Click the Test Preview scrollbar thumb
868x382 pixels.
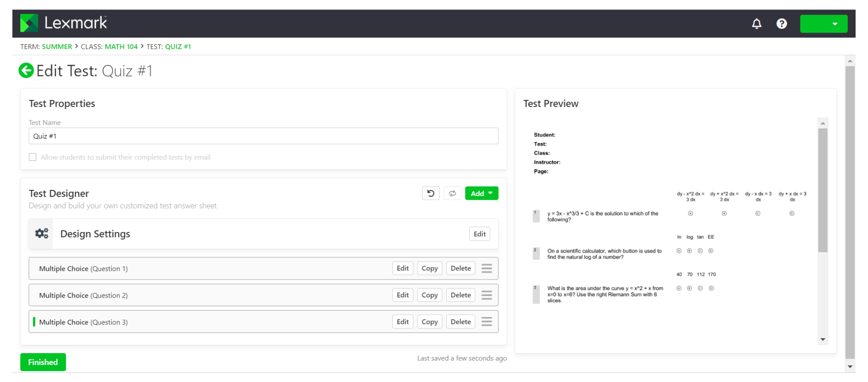[x=823, y=190]
